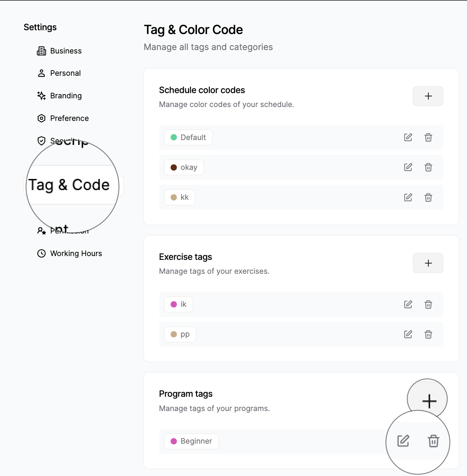Viewport: 467px width, 476px height.
Task: Add a new program tag
Action: (429, 401)
